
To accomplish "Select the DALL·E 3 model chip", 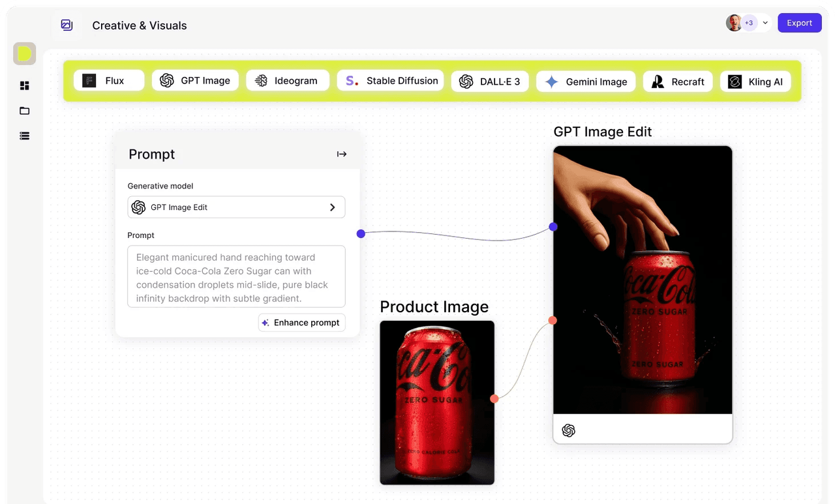I will tap(490, 82).
